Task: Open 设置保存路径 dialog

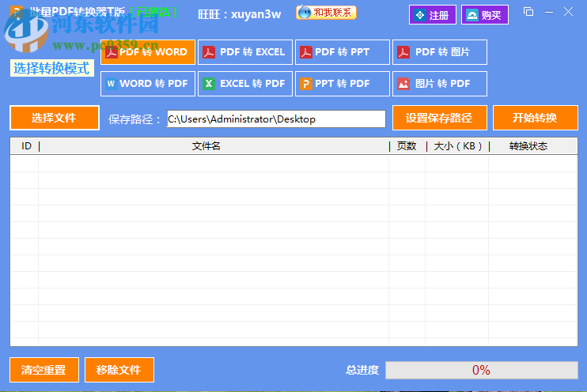Action: [440, 118]
